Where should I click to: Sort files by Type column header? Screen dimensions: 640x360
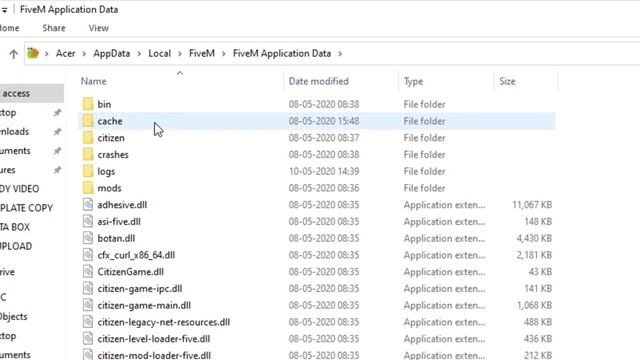pos(413,81)
